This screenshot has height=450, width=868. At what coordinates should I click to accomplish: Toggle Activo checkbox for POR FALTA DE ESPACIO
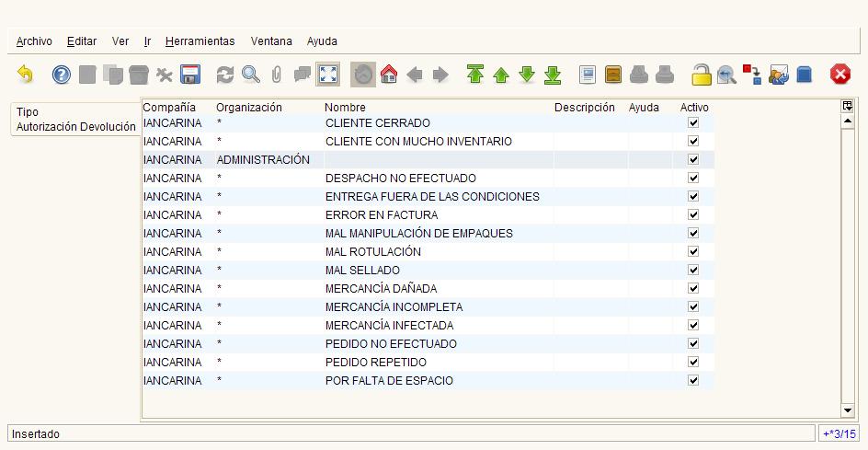pyautogui.click(x=693, y=380)
